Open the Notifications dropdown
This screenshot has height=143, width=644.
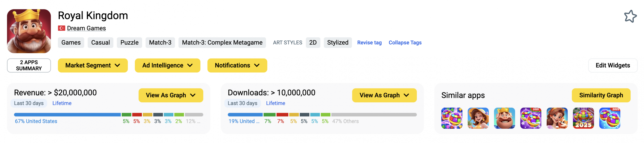pyautogui.click(x=237, y=65)
